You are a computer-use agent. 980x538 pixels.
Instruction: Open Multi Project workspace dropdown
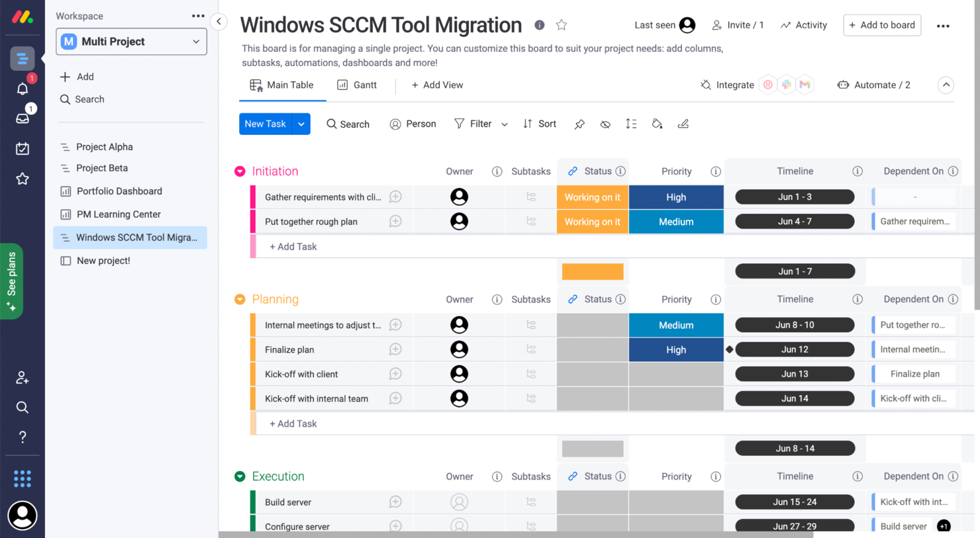131,42
